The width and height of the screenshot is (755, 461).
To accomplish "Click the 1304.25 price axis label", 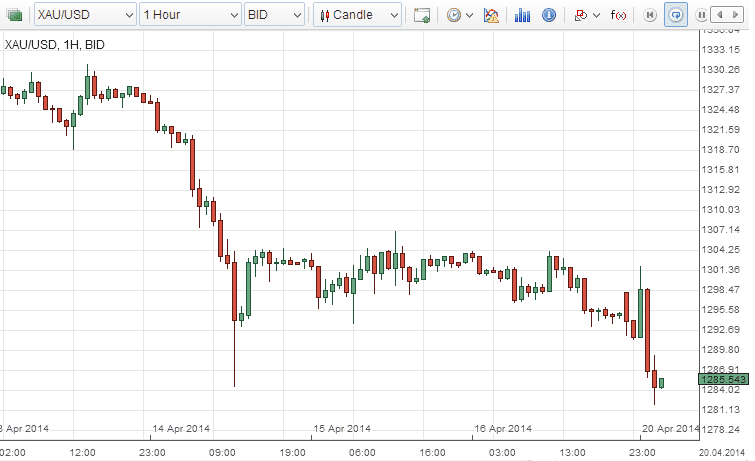I will (x=720, y=250).
